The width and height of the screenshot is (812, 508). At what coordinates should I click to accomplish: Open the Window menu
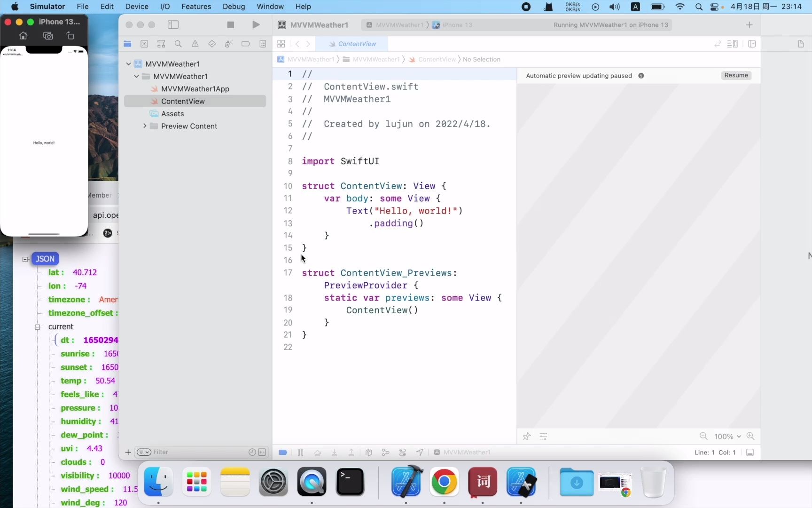coord(270,7)
